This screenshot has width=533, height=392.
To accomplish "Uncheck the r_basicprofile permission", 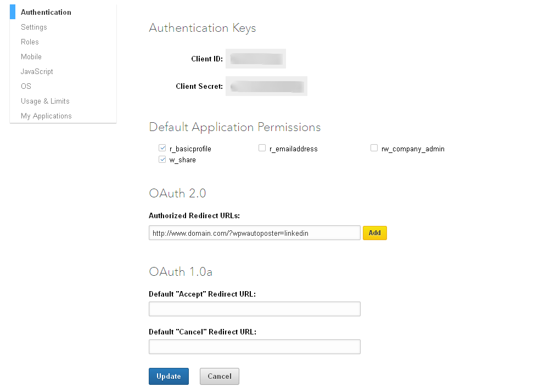I will (x=162, y=148).
